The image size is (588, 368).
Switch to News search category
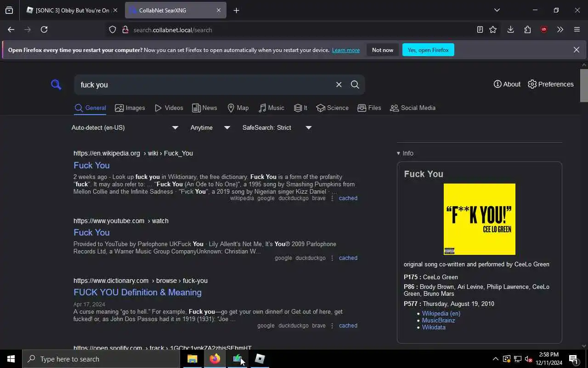tap(204, 108)
